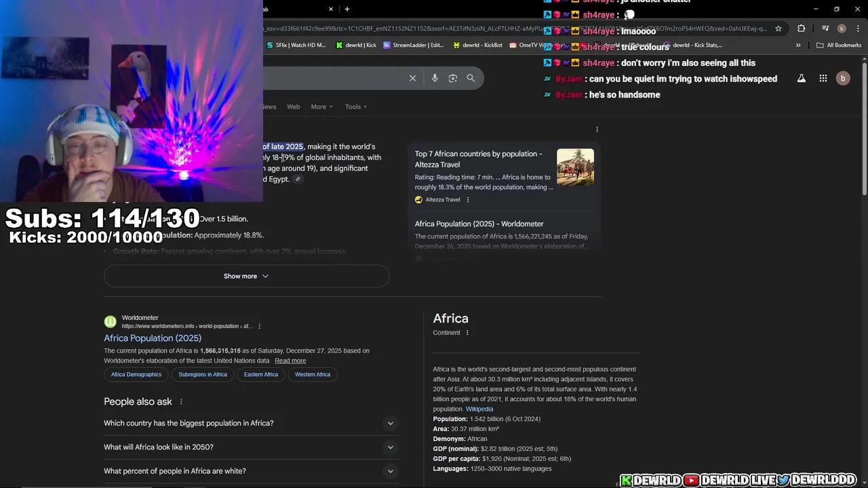Open AI overview three-dot options

[597, 129]
